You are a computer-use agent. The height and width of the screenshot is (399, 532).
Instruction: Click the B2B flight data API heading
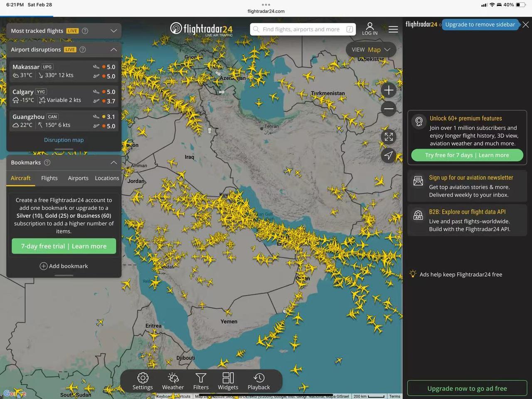[467, 212]
